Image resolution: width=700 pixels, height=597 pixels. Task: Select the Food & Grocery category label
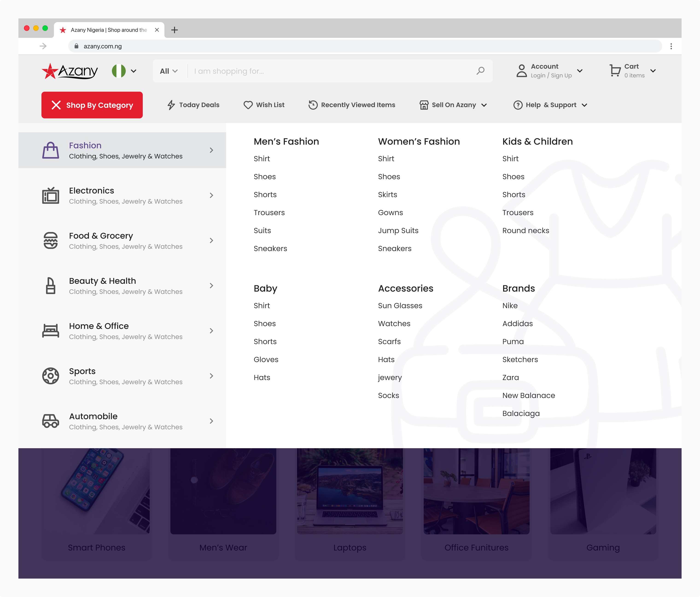pyautogui.click(x=101, y=236)
